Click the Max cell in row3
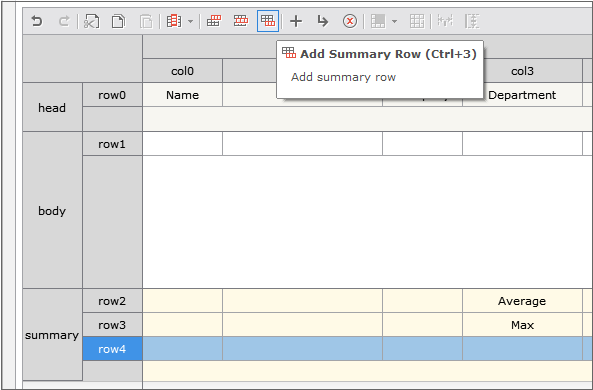 point(522,325)
